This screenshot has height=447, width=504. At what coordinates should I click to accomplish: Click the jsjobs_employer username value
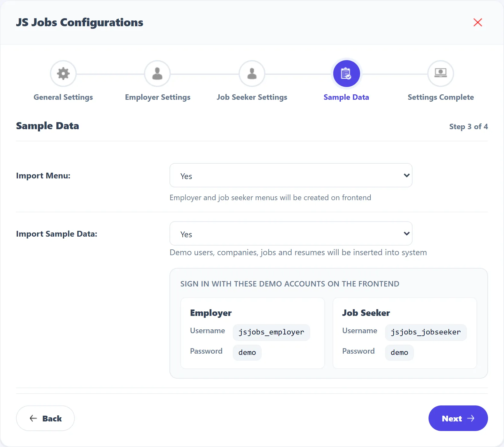pyautogui.click(x=272, y=332)
